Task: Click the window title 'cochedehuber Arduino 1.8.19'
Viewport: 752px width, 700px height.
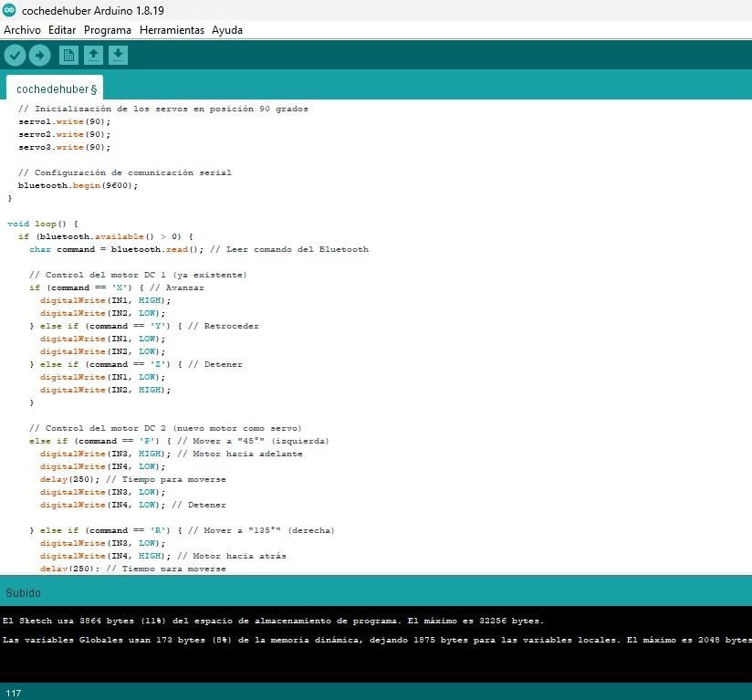Action: (93, 11)
